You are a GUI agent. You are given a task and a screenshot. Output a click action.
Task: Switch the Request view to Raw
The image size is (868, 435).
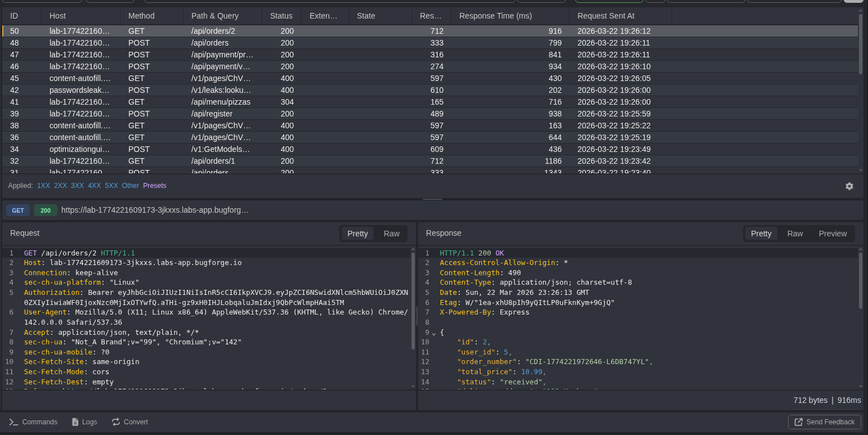coord(391,234)
